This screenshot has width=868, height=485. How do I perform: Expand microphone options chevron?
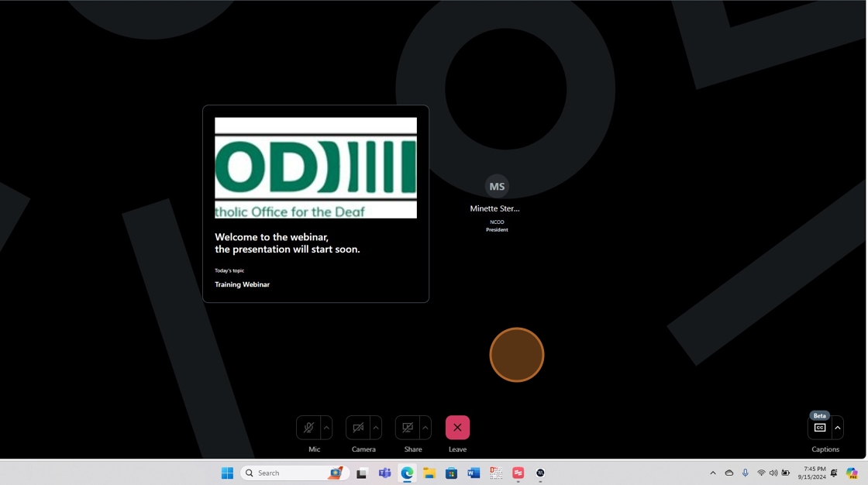[x=326, y=428]
